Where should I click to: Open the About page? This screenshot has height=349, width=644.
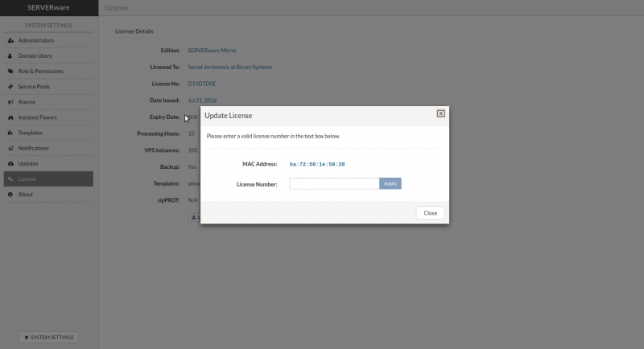coord(48,195)
